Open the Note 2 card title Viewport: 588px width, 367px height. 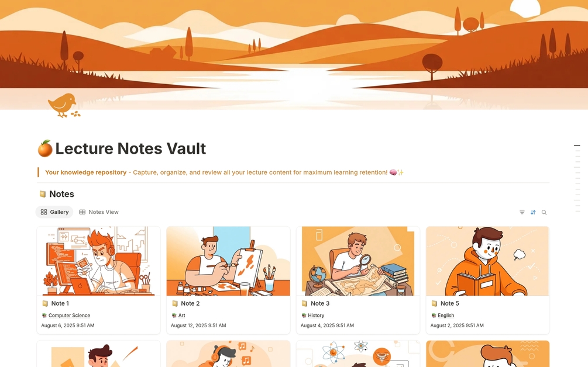tap(190, 303)
